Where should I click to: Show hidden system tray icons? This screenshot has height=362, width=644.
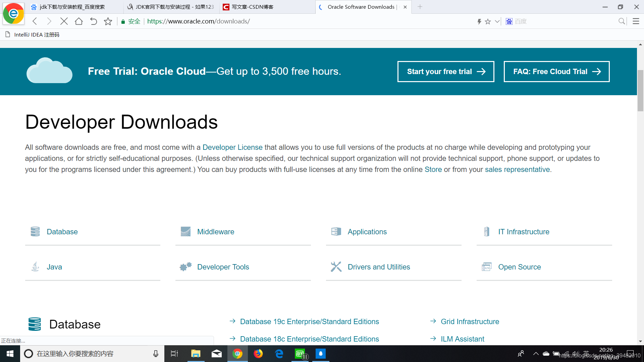[536, 354]
